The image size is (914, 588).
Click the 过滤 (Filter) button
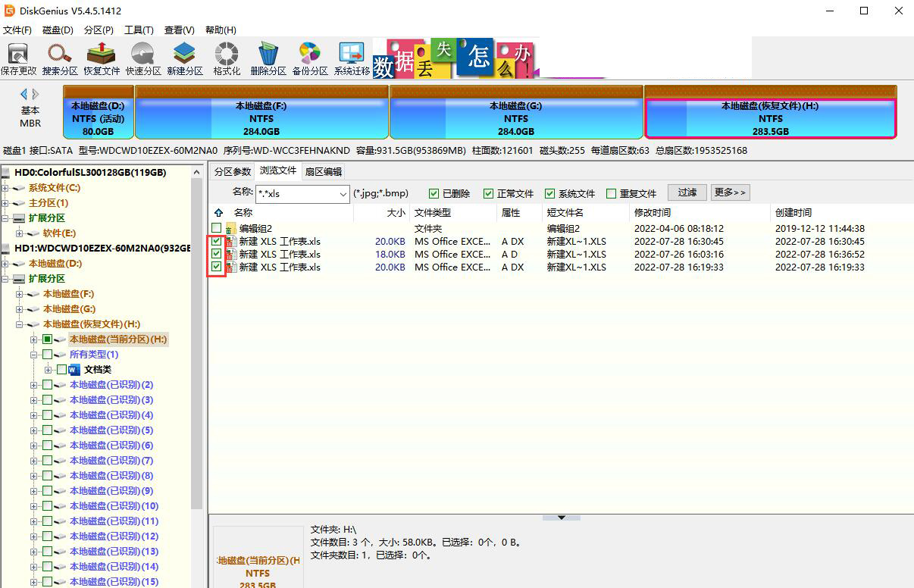(x=687, y=192)
